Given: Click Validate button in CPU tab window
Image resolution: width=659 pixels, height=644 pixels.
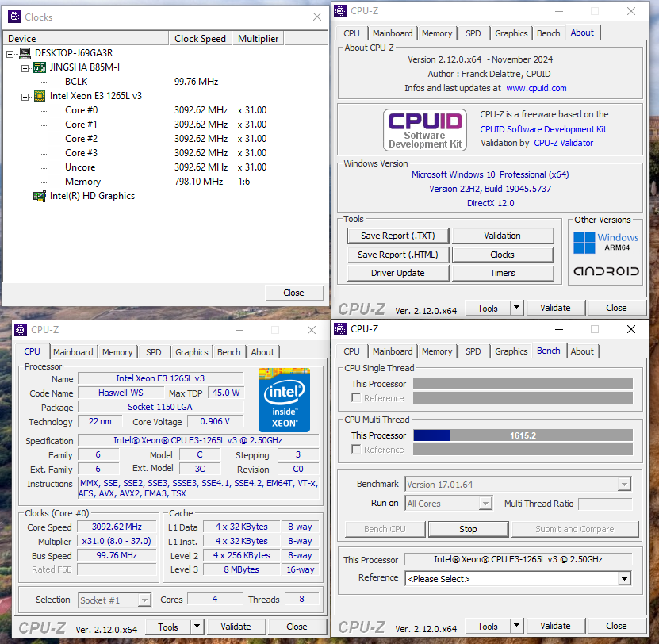Looking at the screenshot, I should pyautogui.click(x=236, y=627).
